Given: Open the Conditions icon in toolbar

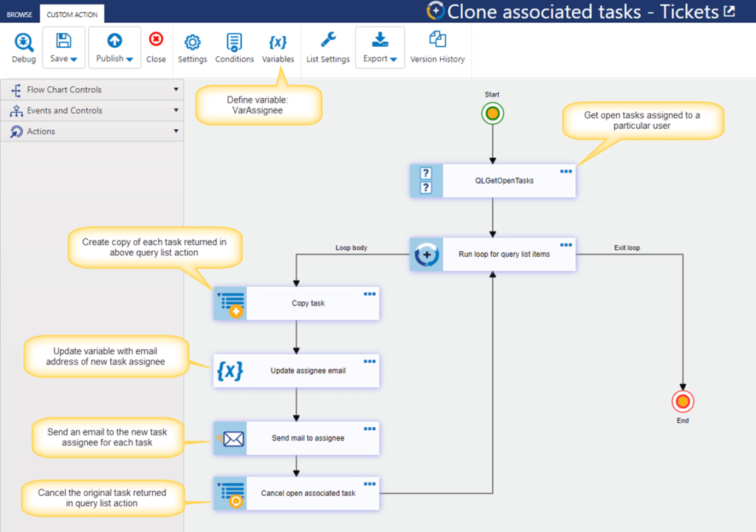Looking at the screenshot, I should pyautogui.click(x=234, y=42).
